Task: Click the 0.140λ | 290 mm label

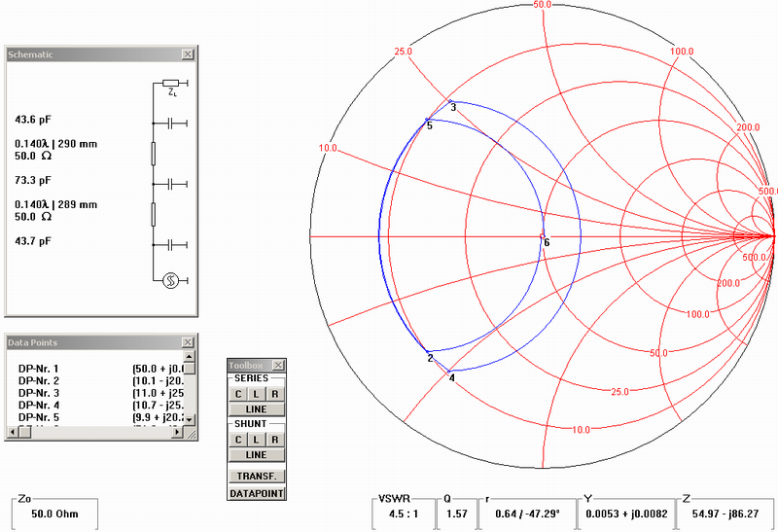Action: 56,144
